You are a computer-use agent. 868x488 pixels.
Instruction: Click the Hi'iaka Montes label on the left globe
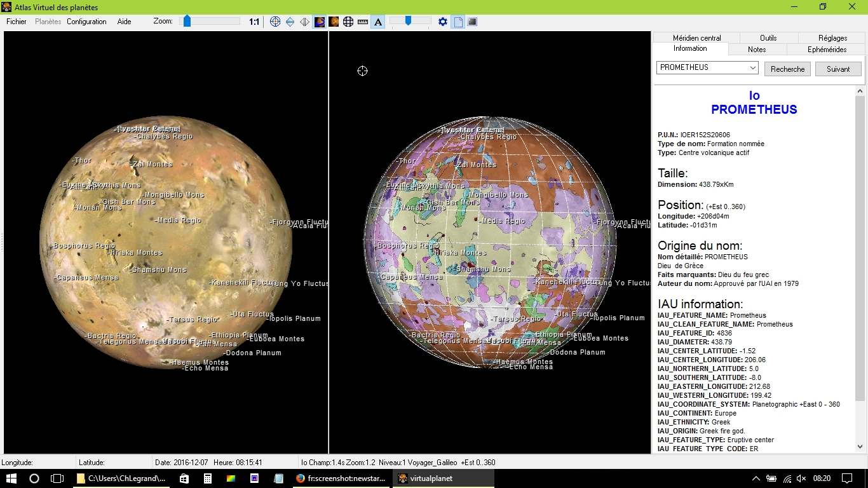pos(135,253)
